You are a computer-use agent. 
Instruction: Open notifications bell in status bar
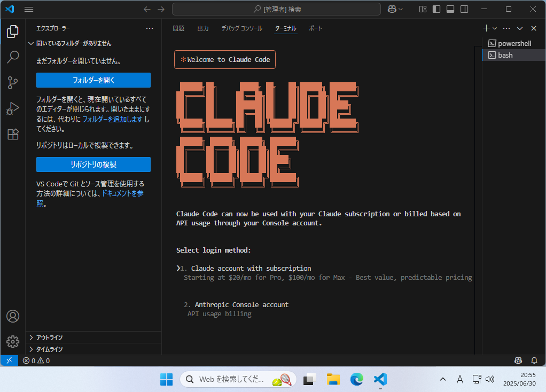[x=534, y=360]
